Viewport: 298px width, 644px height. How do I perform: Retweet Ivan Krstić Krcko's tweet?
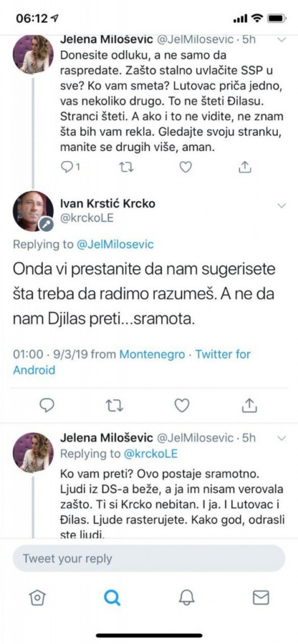114,405
